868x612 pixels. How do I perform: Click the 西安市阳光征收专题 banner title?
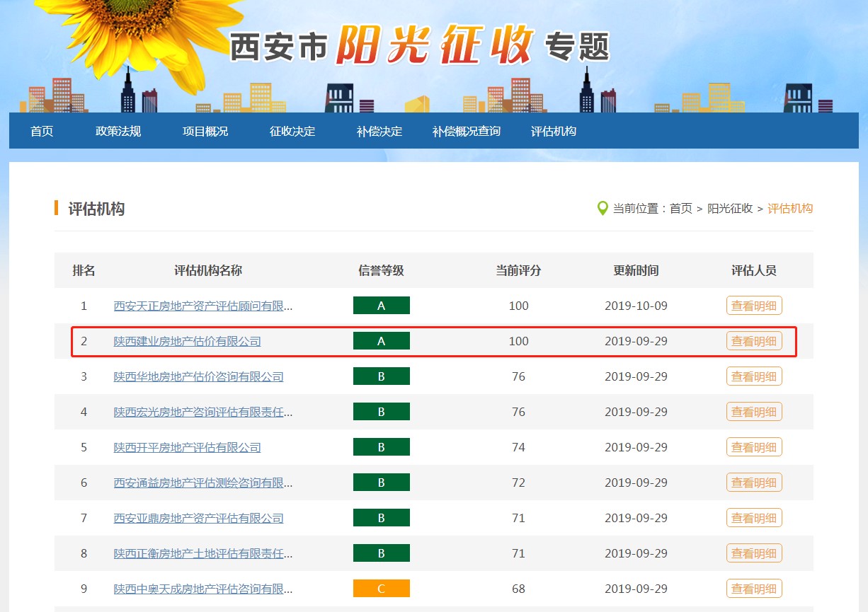(x=420, y=47)
